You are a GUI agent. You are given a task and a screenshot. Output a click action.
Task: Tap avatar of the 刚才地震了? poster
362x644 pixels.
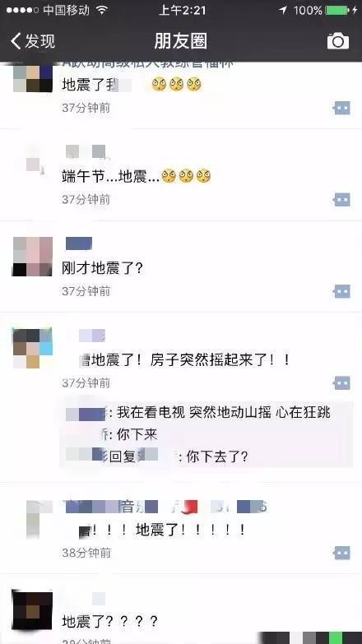[x=32, y=257]
